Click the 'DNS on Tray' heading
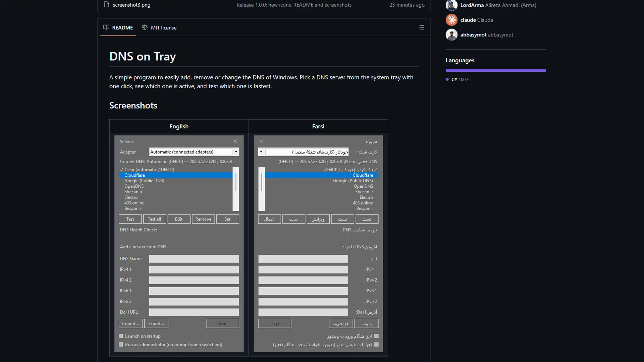 [143, 56]
